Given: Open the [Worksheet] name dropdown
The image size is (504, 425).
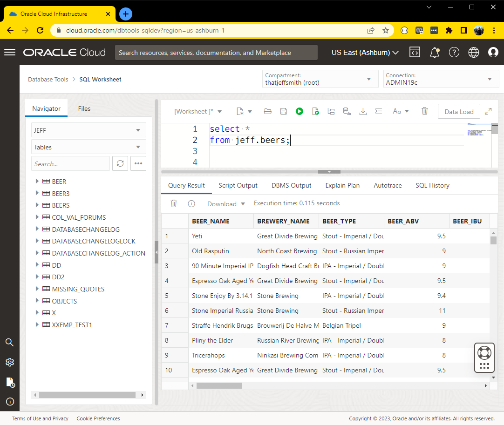Looking at the screenshot, I should 198,111.
